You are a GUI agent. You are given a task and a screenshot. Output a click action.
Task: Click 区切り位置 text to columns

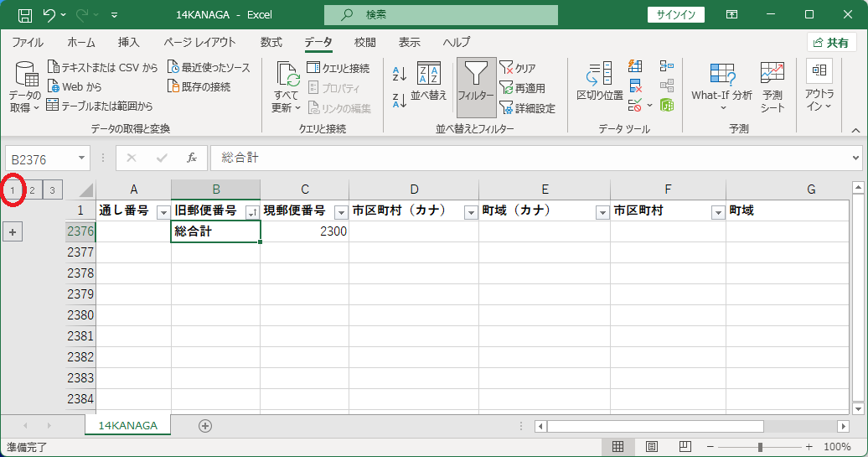coord(600,81)
